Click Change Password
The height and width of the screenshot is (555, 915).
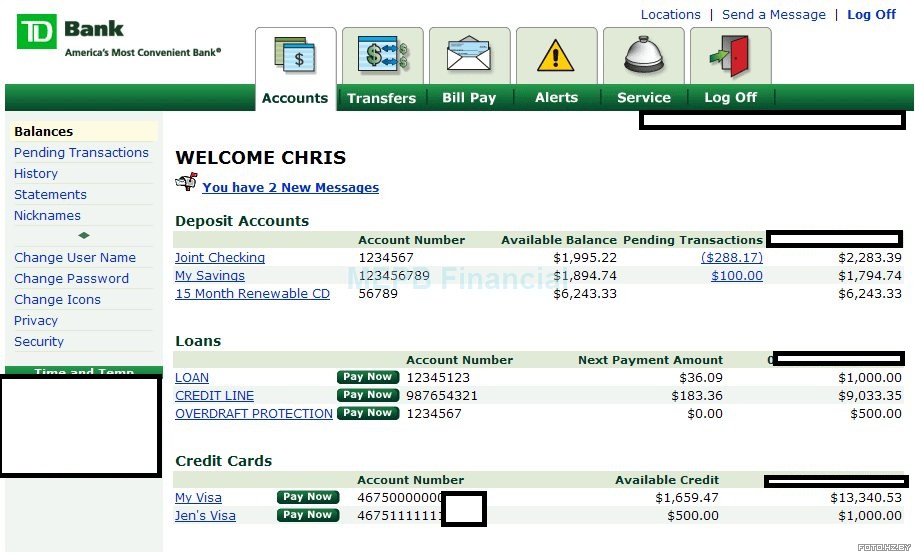[x=71, y=278]
